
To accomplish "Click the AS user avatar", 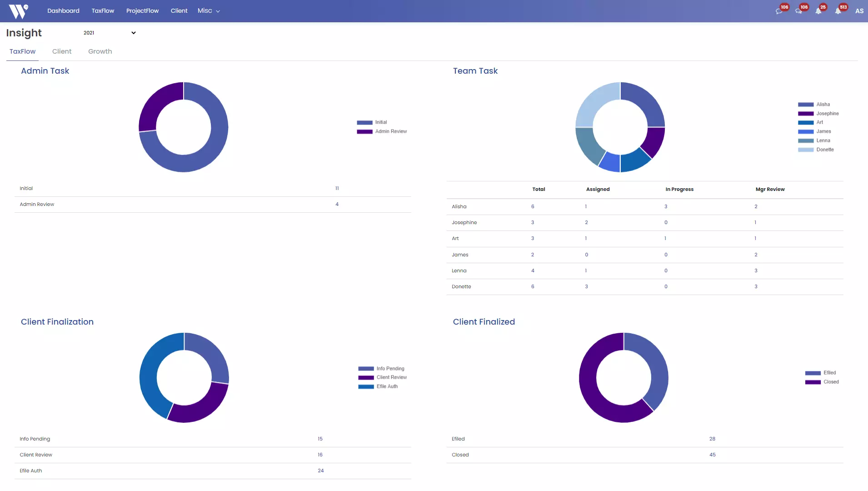I will (x=858, y=10).
